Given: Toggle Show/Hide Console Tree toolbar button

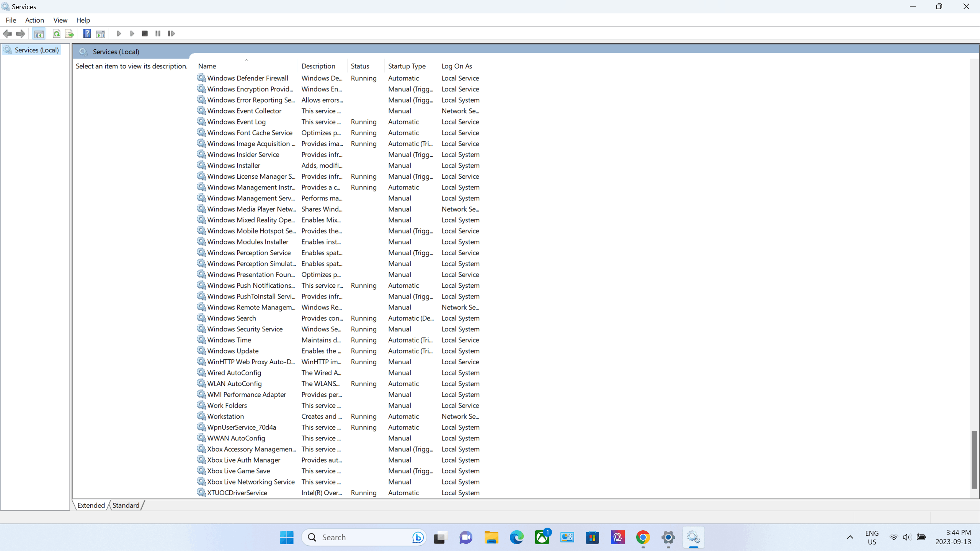Looking at the screenshot, I should click(x=39, y=34).
